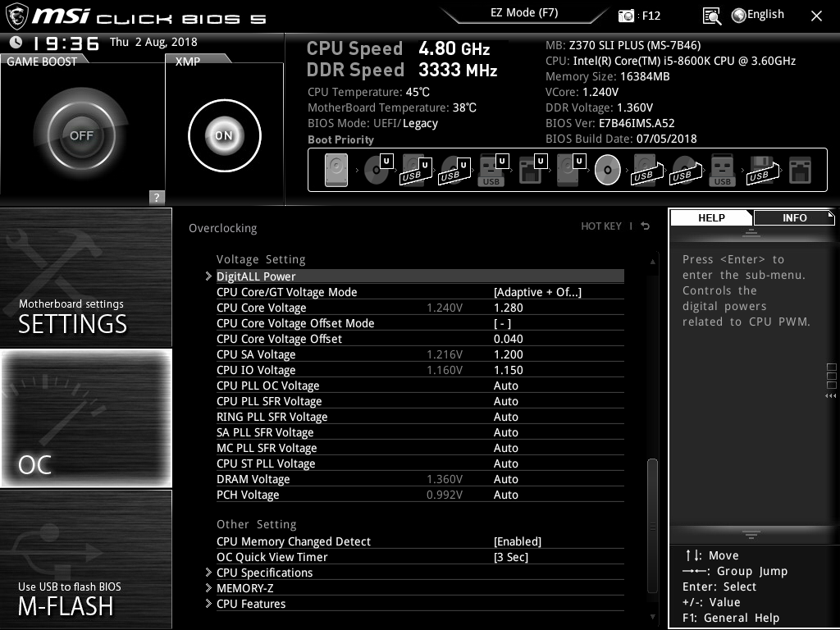Click the close X in the top bar
The width and height of the screenshot is (840, 630).
coord(816,16)
